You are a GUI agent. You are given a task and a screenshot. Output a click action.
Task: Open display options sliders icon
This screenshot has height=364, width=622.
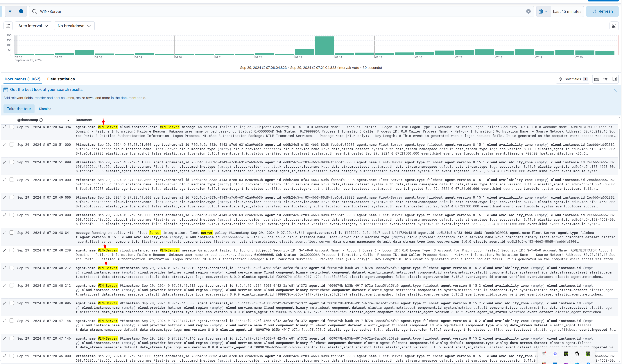coord(605,79)
